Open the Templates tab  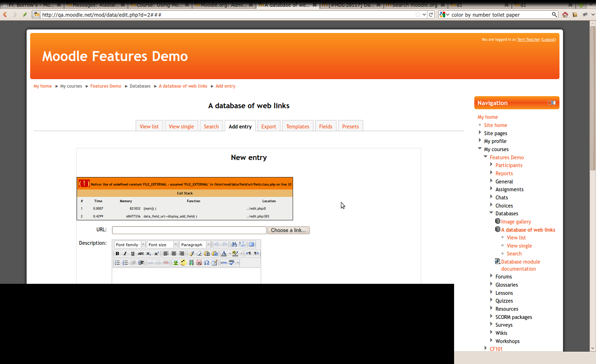pyautogui.click(x=298, y=126)
